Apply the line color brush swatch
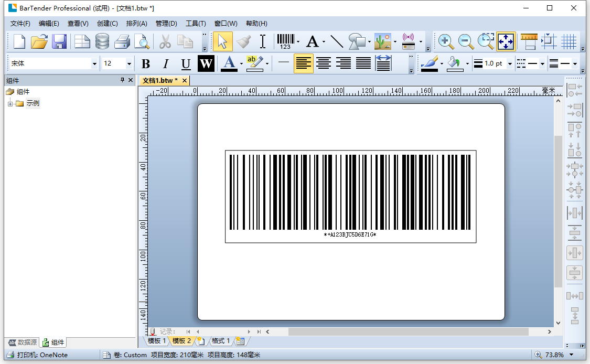This screenshot has width=590, height=364. pos(430,63)
